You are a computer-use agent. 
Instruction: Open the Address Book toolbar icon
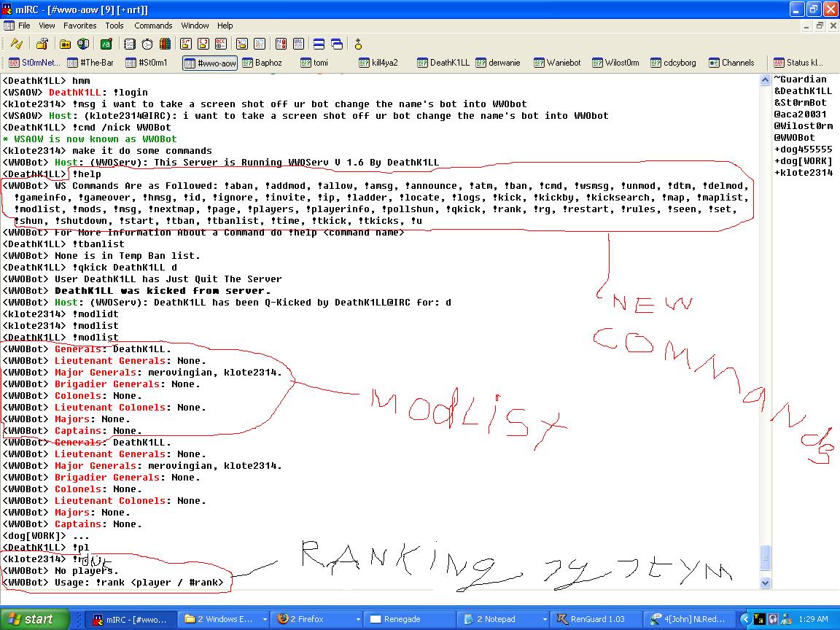coord(129,44)
